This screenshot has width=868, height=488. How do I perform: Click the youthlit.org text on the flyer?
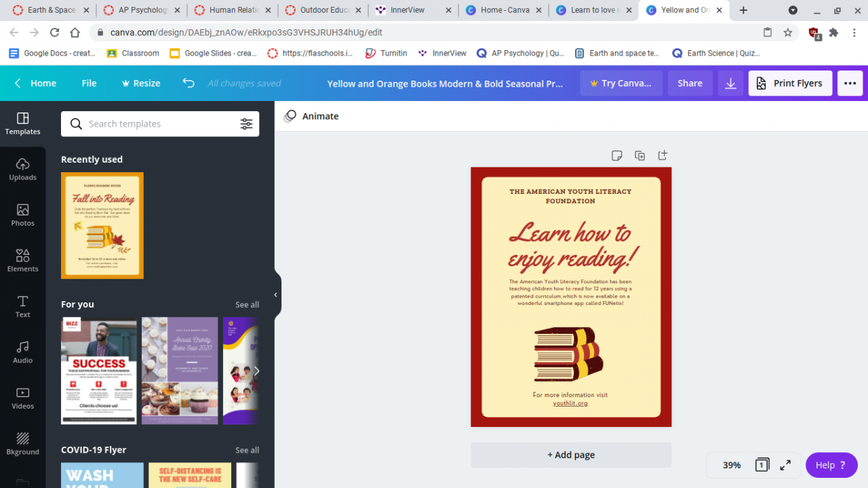570,403
